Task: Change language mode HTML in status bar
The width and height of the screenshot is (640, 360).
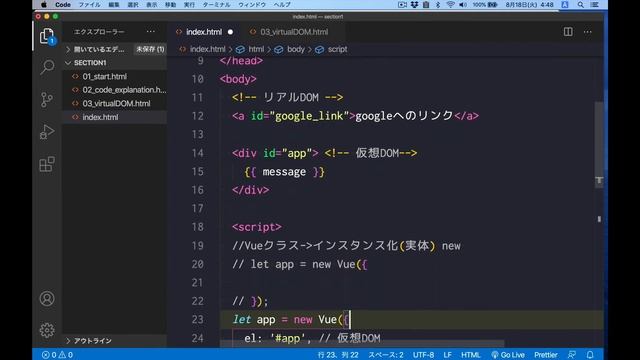Action: pos(471,355)
